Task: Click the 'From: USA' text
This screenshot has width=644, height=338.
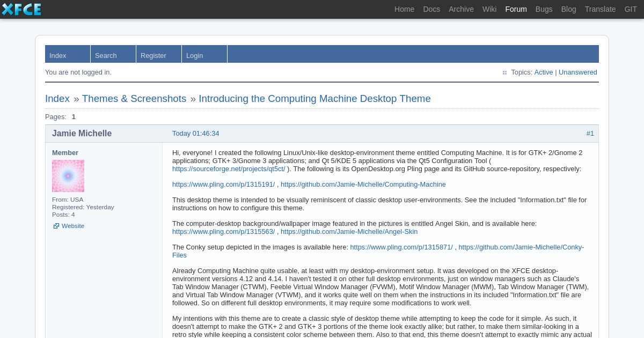Action: pos(68,200)
